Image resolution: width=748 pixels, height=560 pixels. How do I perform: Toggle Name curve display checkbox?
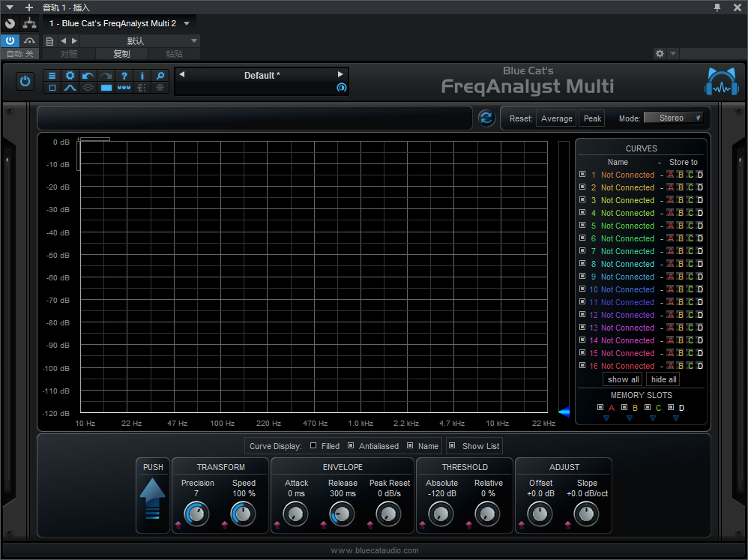coord(410,445)
